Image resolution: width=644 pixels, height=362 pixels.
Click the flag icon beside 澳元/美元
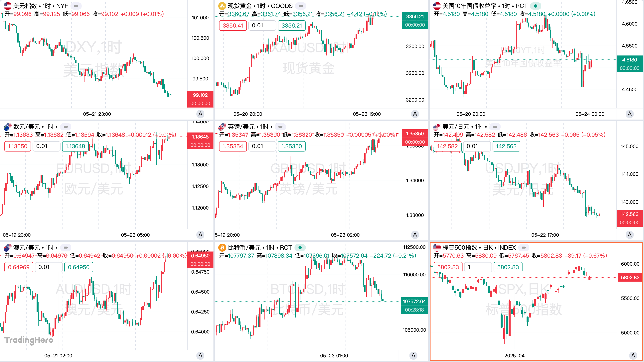point(8,248)
